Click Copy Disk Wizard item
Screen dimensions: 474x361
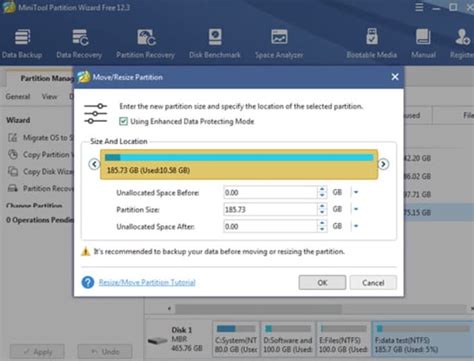[x=41, y=172]
